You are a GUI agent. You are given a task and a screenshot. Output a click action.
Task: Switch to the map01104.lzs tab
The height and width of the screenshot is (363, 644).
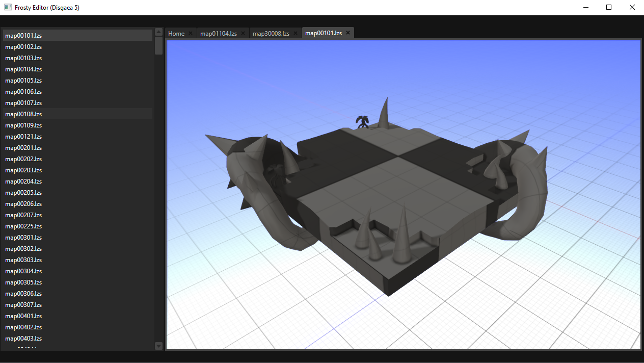[x=219, y=33]
